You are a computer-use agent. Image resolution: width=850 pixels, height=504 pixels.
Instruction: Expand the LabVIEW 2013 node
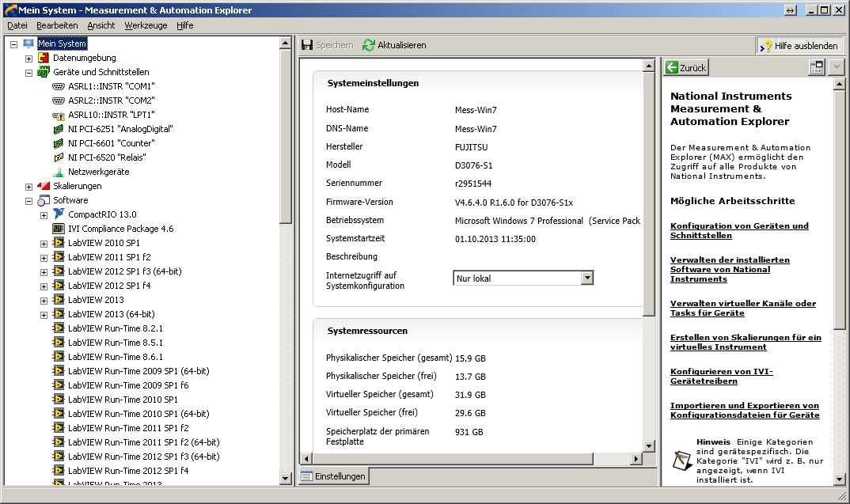(x=44, y=301)
